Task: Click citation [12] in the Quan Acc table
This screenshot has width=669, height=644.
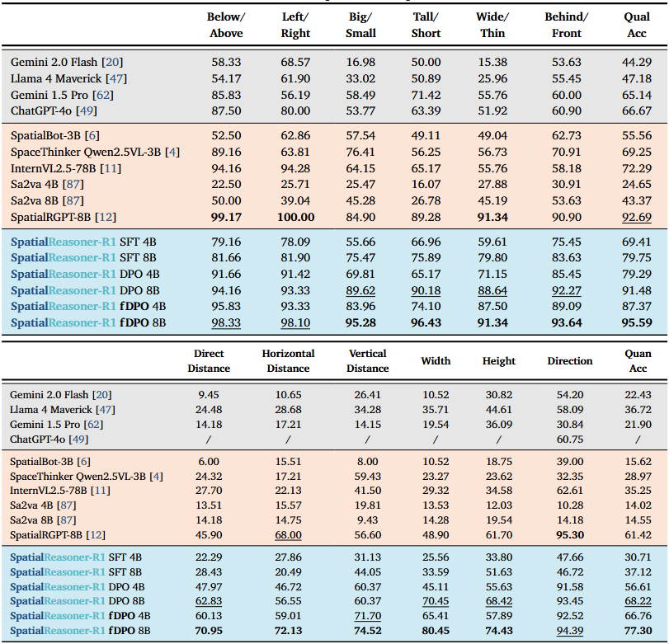Action: (x=96, y=535)
